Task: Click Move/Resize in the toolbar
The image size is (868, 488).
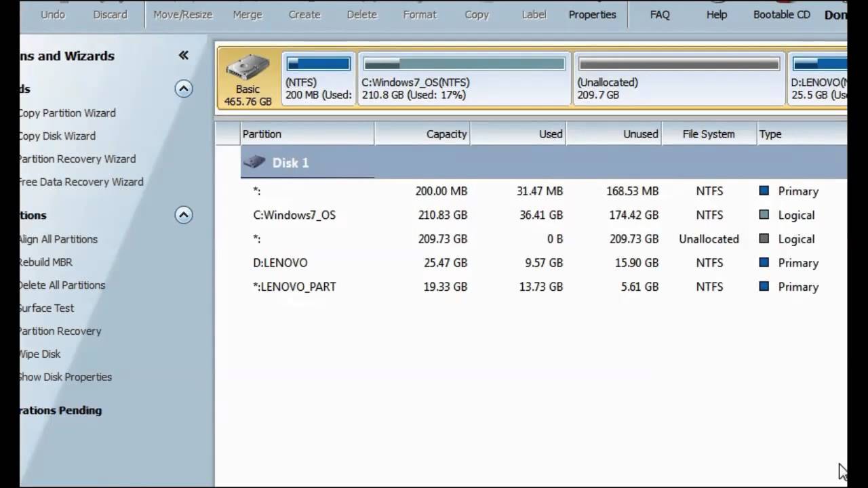Action: (182, 14)
